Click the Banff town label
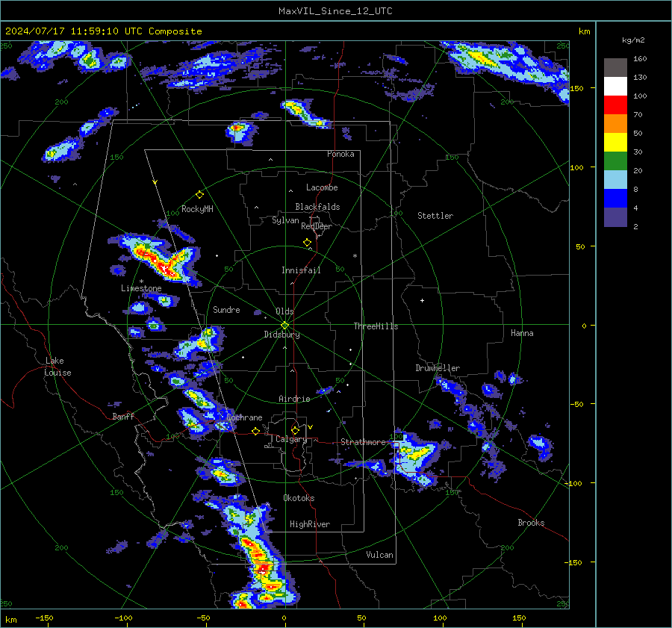This screenshot has width=672, height=628. point(123,416)
